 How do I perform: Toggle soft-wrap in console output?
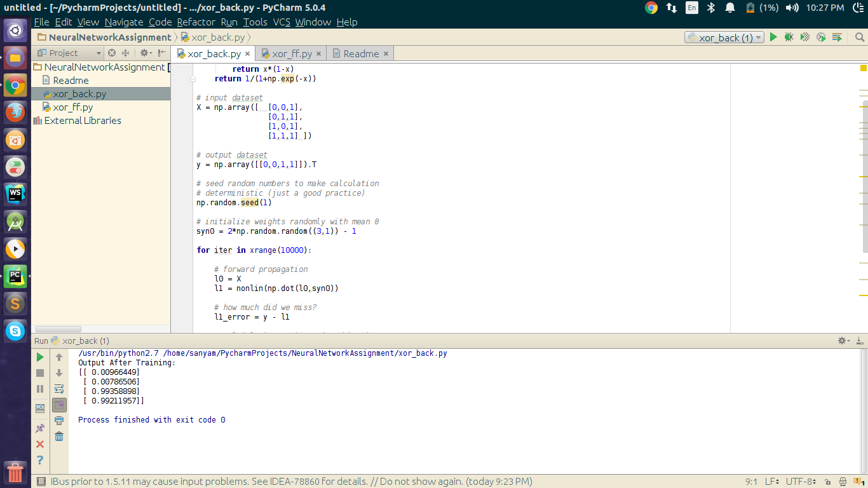[59, 389]
